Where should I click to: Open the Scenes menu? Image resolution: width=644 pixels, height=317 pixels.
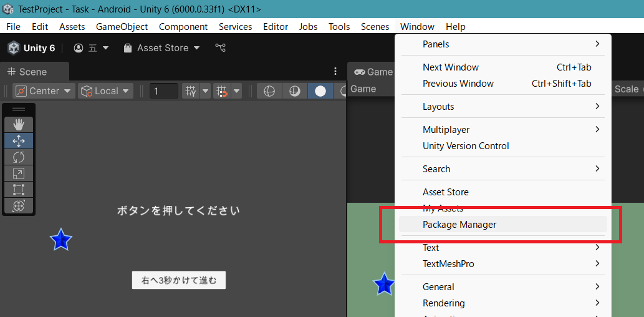(x=375, y=27)
